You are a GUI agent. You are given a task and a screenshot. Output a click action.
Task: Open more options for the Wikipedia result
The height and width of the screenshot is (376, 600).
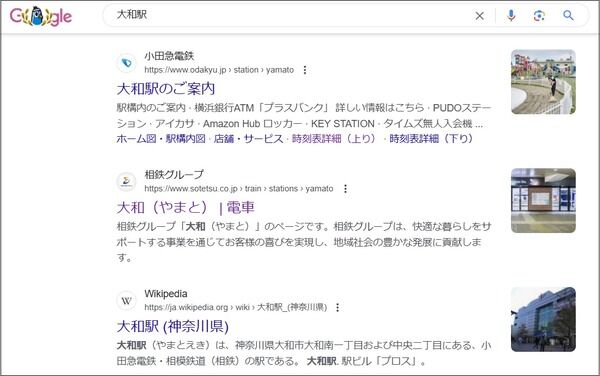tap(338, 308)
